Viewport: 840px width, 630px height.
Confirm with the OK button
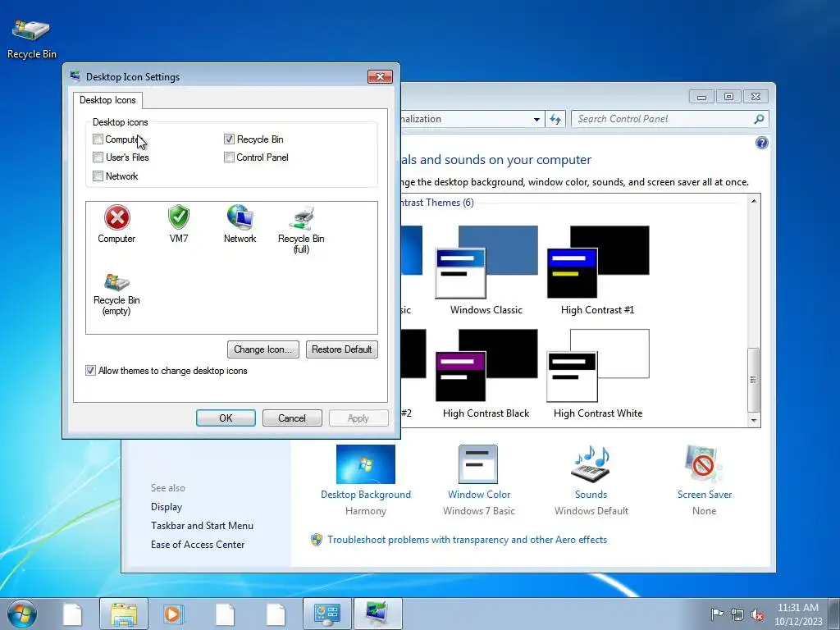click(226, 418)
